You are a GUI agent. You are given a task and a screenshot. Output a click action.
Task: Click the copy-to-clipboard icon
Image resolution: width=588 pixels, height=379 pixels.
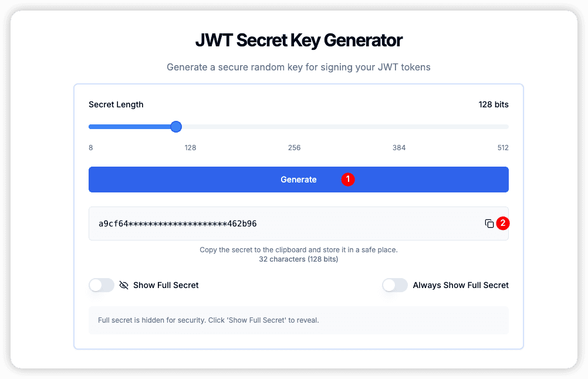coord(489,224)
